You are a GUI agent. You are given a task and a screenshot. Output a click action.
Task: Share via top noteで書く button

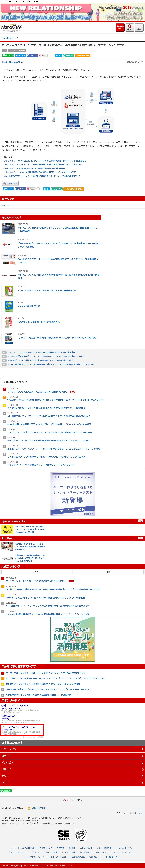[x=68, y=55]
